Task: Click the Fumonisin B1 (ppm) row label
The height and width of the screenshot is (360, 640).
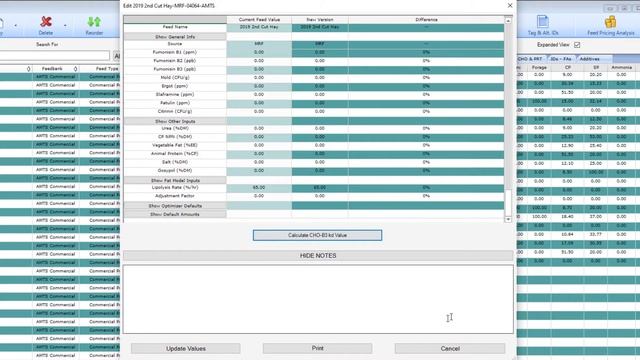Action: click(x=175, y=52)
